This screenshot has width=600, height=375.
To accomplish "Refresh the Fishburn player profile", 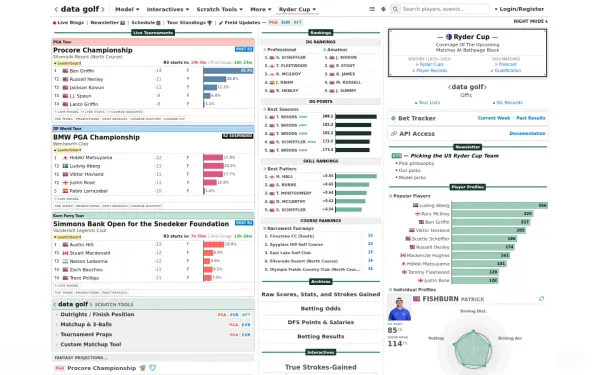I will click(x=541, y=298).
